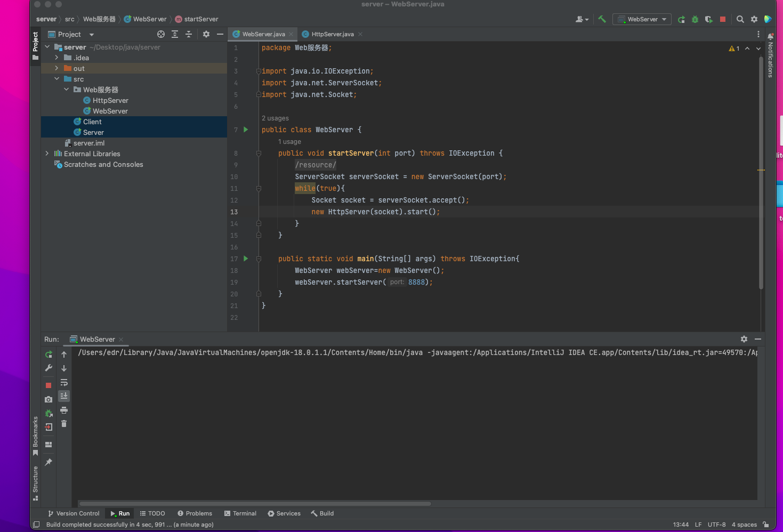This screenshot has height=532, width=783.
Task: Expand the out folder in project tree
Action: pos(56,68)
